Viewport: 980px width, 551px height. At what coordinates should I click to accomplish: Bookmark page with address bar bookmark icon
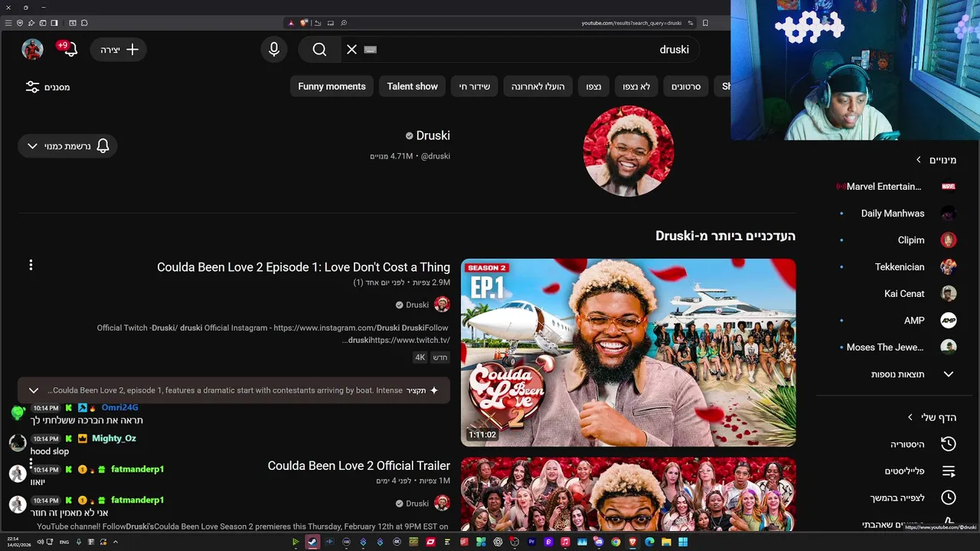[x=705, y=23]
